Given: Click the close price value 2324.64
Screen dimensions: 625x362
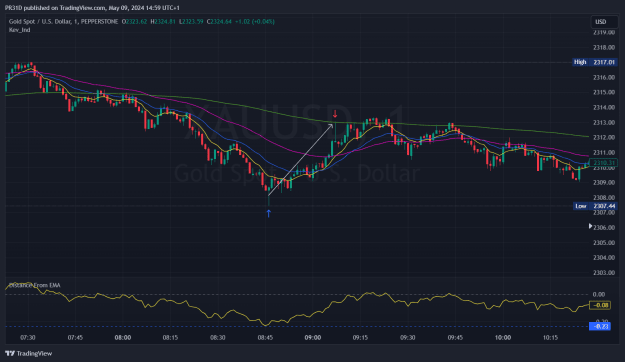Looking at the screenshot, I should click(221, 22).
